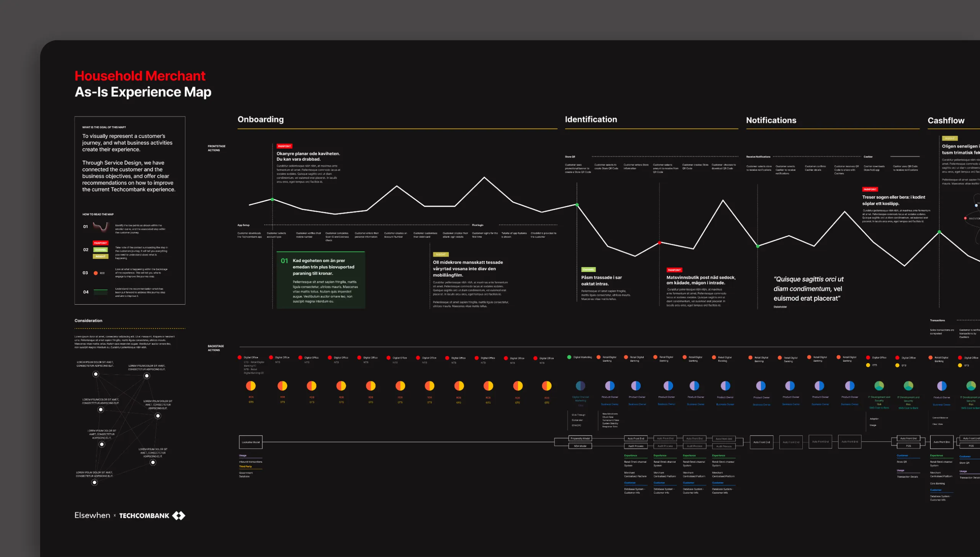980x557 pixels.
Task: Click the dark teal Digital Channel Marketing circle
Action: tap(580, 386)
